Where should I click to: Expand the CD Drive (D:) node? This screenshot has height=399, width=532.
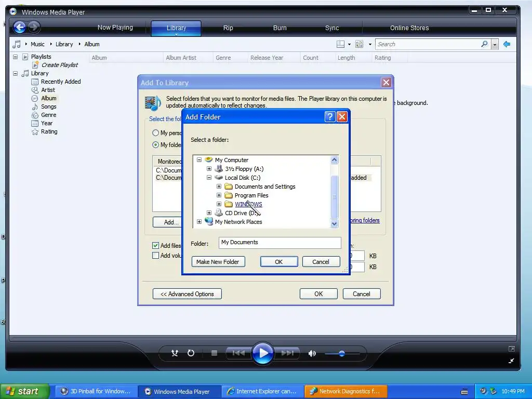209,212
